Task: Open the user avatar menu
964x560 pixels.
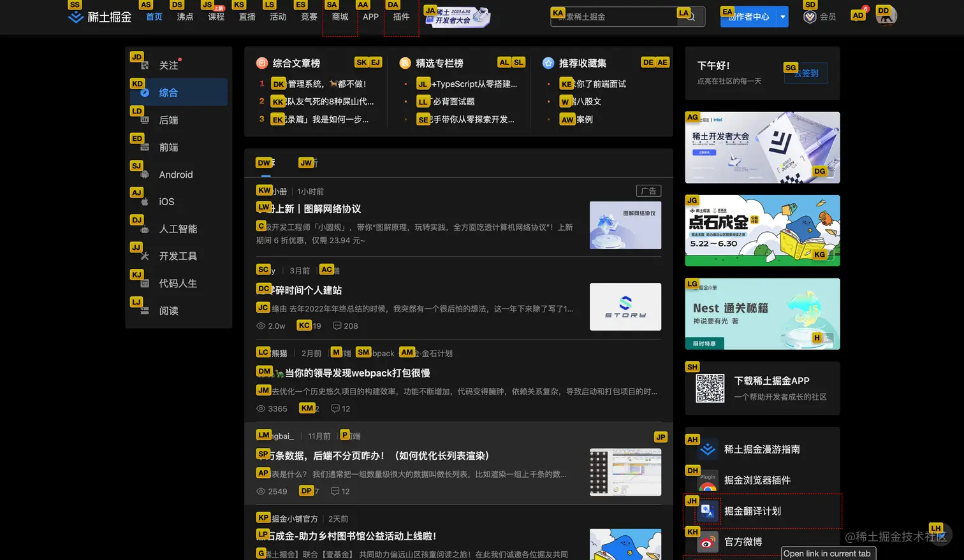Action: tap(886, 15)
